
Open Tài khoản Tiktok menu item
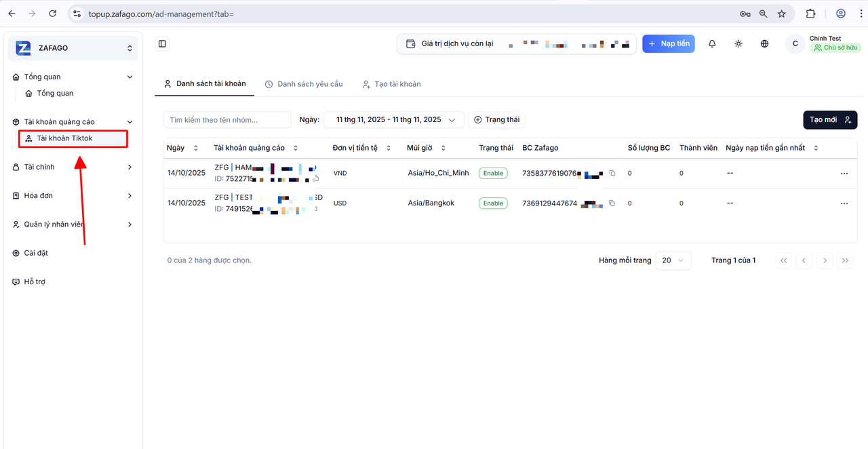[x=73, y=138]
